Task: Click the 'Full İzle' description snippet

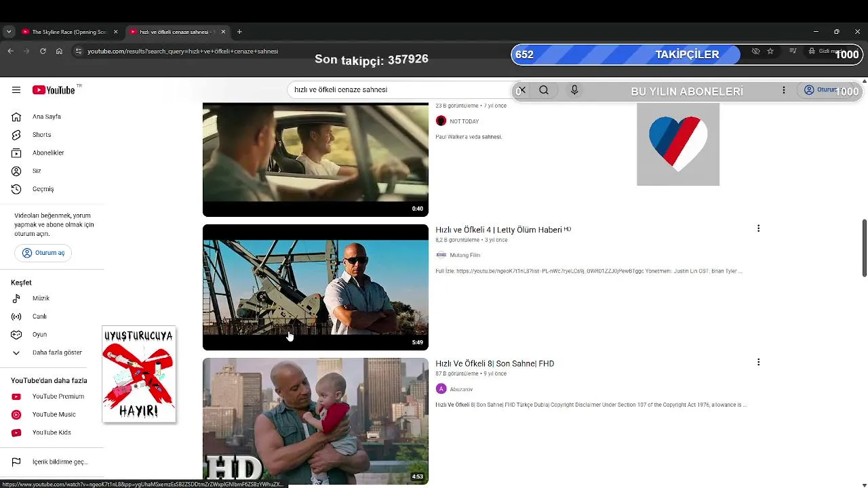Action: (x=590, y=271)
